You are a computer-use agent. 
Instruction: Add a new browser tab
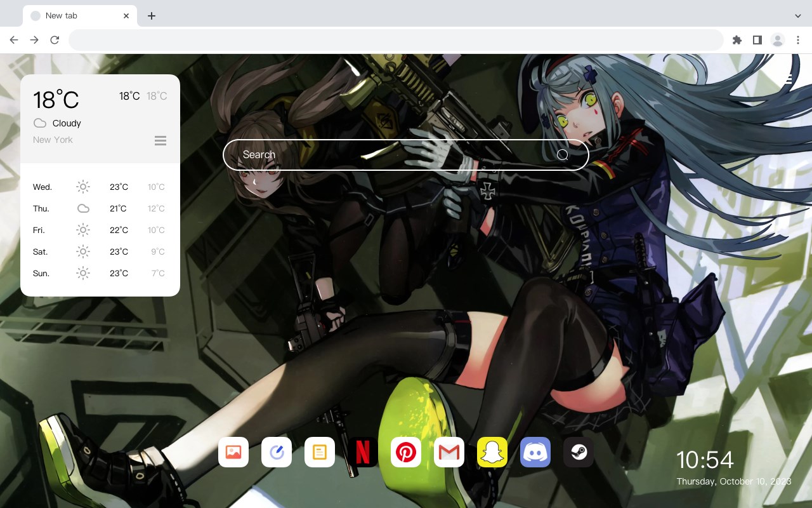point(151,16)
